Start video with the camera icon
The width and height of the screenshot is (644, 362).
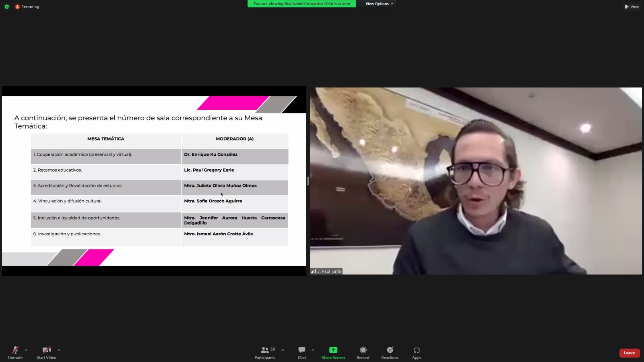(x=46, y=352)
